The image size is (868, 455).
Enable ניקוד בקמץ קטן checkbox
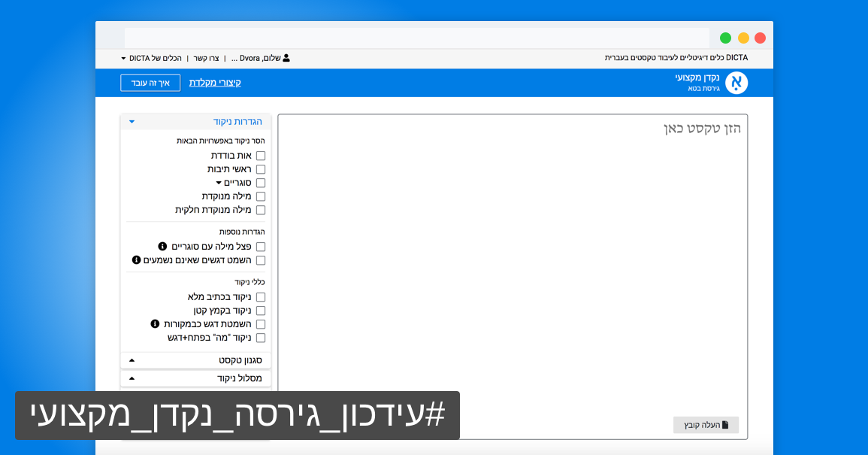click(x=261, y=311)
